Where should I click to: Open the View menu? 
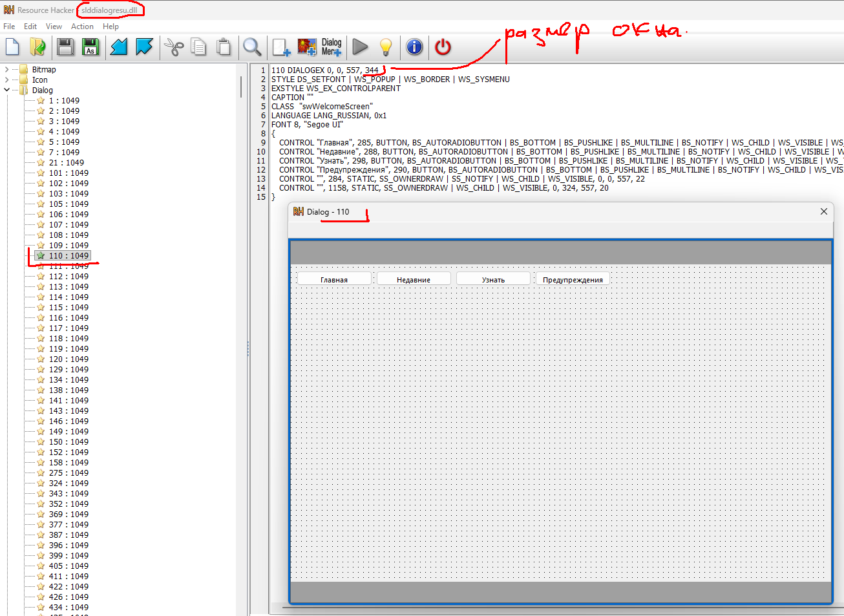[54, 27]
